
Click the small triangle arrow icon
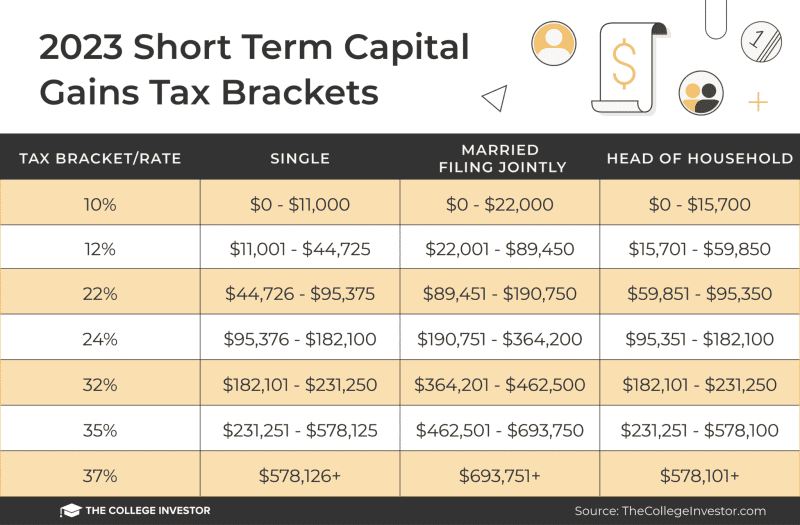click(495, 97)
